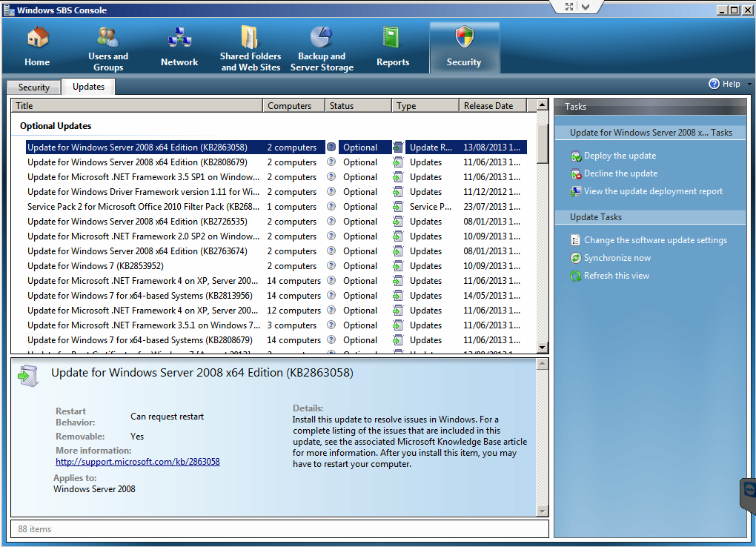Open the Home section icon
This screenshot has height=547, width=756.
tap(38, 38)
